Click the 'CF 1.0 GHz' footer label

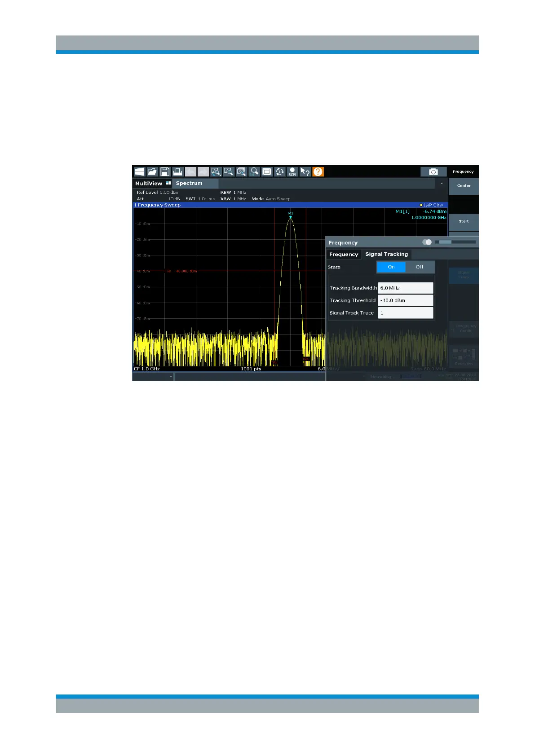[x=146, y=369]
